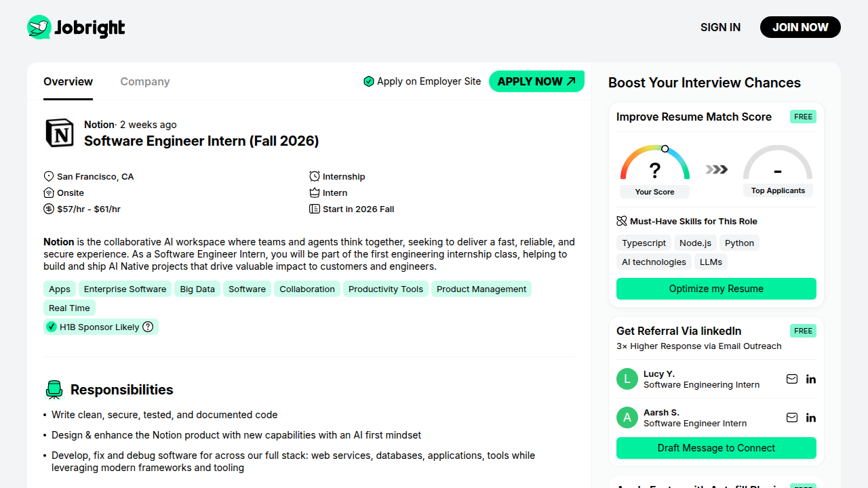Click the "$57/hr - $61/hr" salary text
The width and height of the screenshot is (868, 488).
click(89, 209)
